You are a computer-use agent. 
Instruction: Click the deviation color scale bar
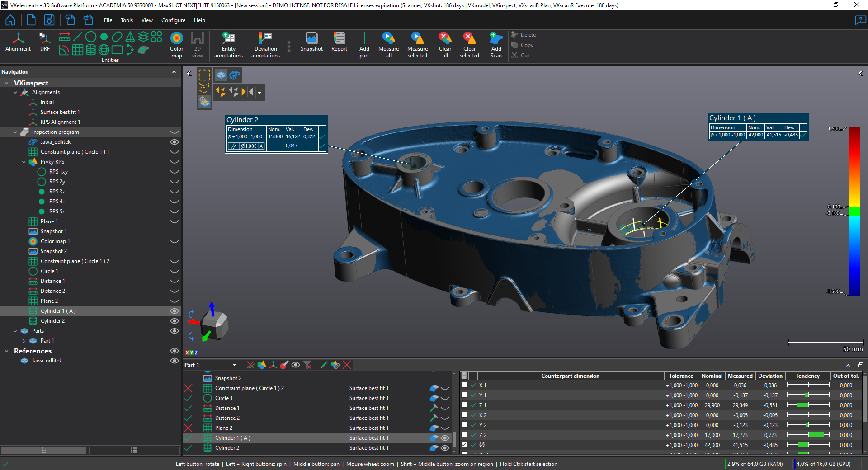coord(854,211)
